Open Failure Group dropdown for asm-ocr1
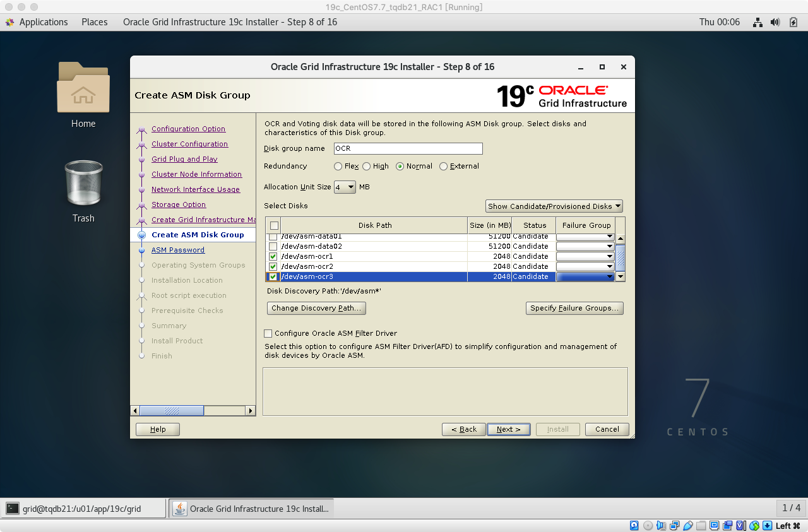This screenshot has height=532, width=808. click(x=585, y=256)
